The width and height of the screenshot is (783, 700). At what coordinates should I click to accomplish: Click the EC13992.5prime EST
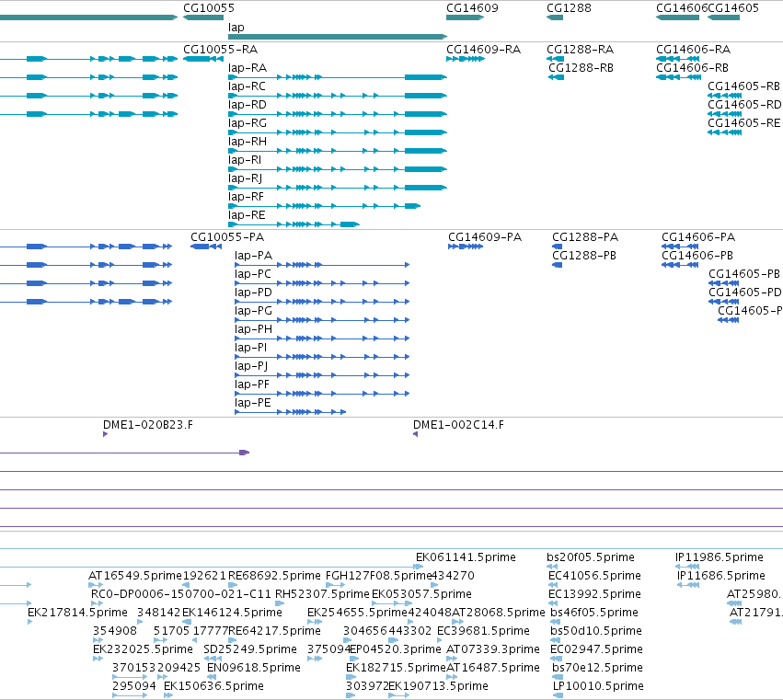(x=553, y=603)
